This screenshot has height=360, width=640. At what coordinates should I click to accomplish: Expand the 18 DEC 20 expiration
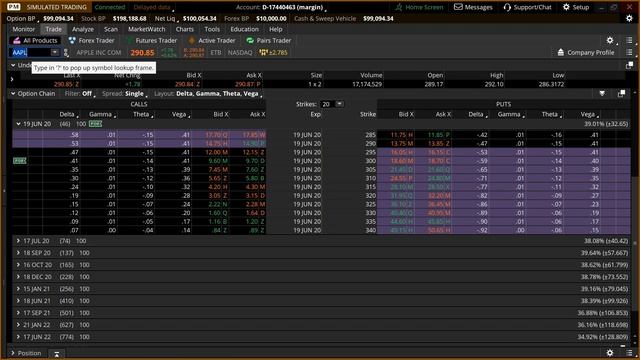coord(18,277)
